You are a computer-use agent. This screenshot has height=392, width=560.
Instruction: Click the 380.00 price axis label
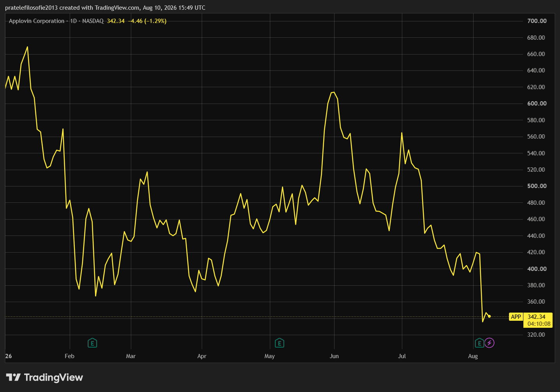click(x=536, y=285)
